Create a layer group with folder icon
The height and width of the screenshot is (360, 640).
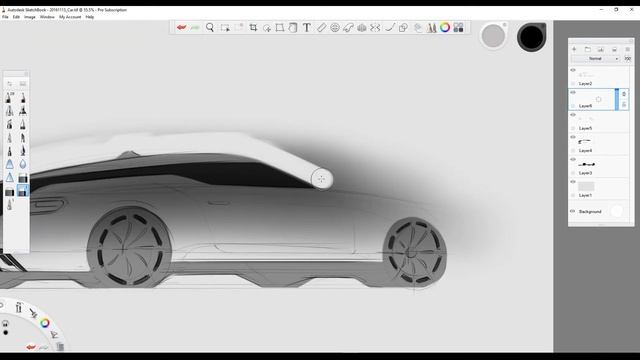point(588,49)
